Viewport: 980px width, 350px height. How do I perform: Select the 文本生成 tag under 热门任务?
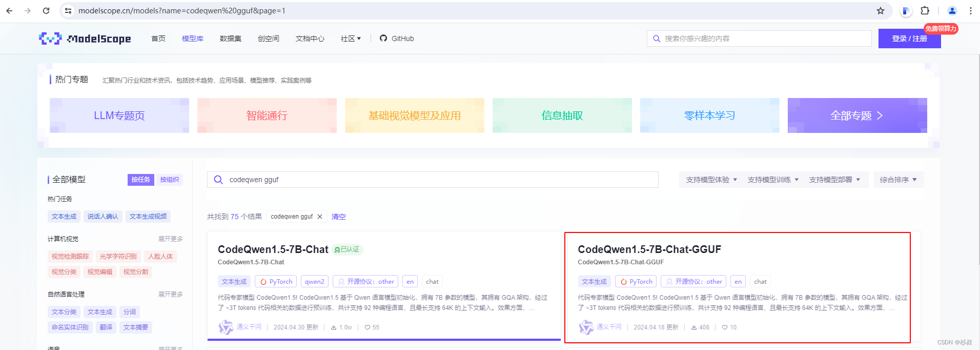click(x=64, y=217)
